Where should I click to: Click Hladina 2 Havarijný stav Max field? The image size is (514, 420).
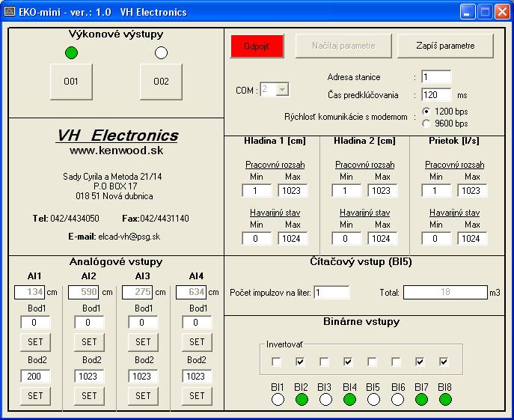tap(382, 239)
